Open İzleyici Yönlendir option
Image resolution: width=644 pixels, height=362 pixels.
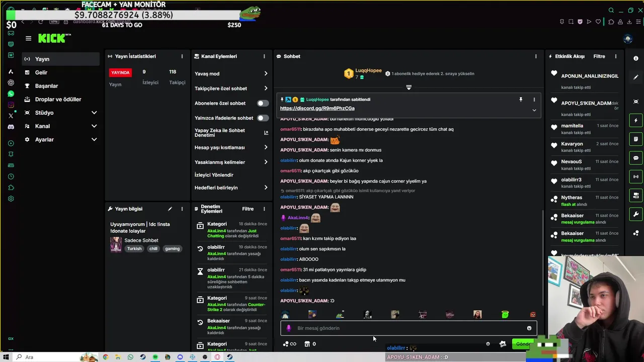coord(214,175)
